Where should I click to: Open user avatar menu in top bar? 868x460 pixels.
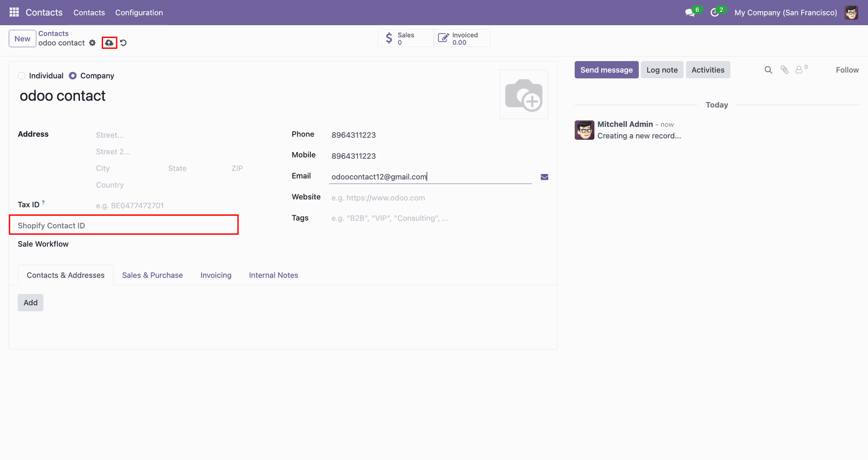pyautogui.click(x=851, y=13)
